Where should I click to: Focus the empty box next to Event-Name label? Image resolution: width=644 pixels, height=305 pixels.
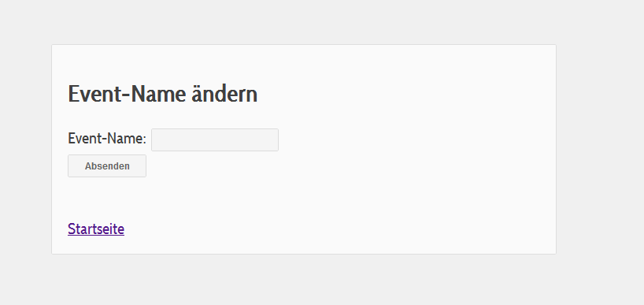coord(215,139)
